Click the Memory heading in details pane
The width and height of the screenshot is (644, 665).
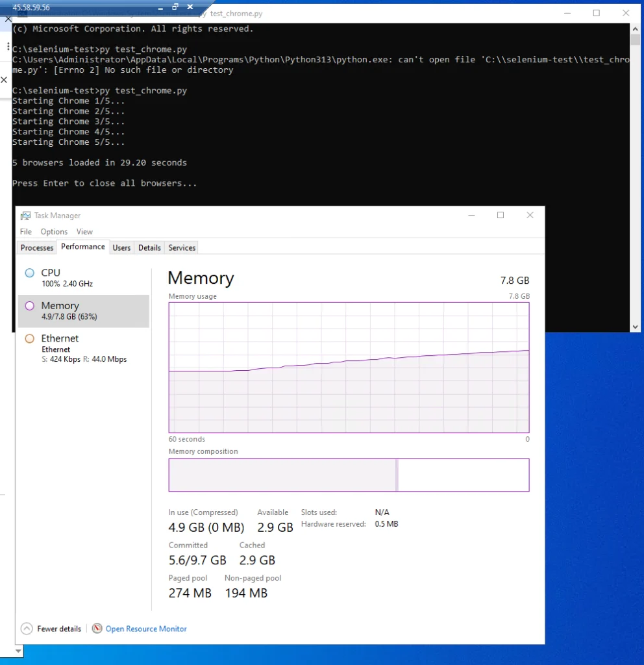[201, 278]
